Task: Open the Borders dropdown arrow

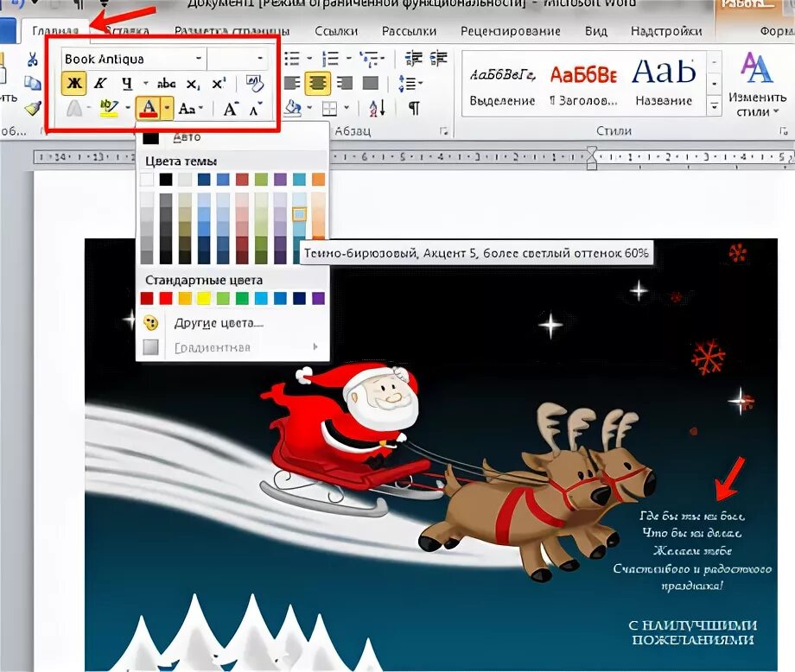Action: pyautogui.click(x=347, y=109)
